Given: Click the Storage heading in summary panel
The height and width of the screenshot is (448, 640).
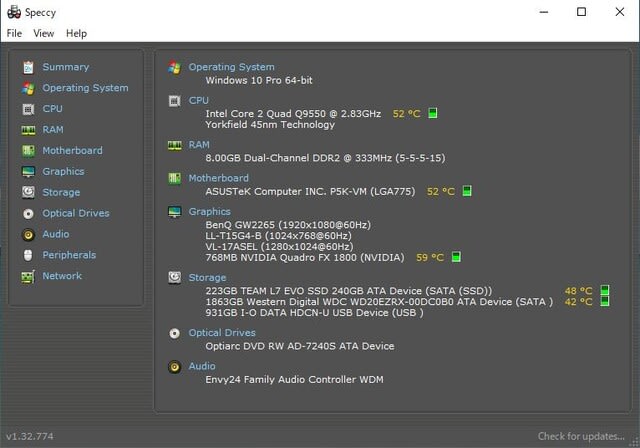Looking at the screenshot, I should 207,277.
